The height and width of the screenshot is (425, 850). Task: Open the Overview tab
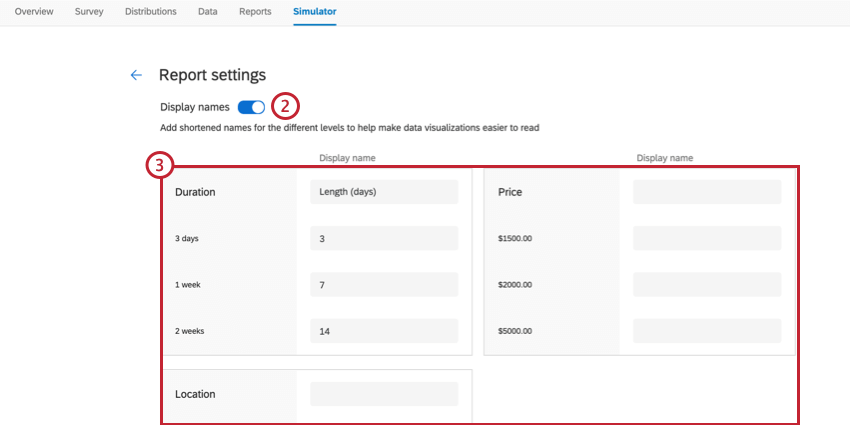pos(35,12)
